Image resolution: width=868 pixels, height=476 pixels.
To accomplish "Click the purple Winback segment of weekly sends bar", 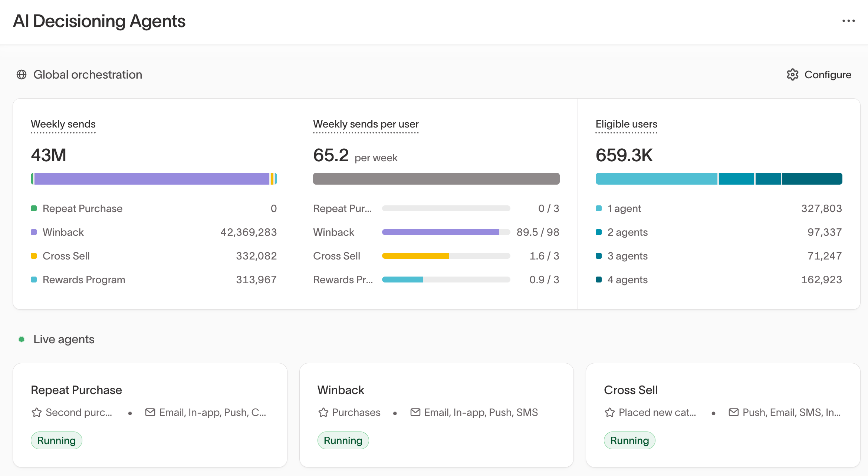I will click(152, 179).
